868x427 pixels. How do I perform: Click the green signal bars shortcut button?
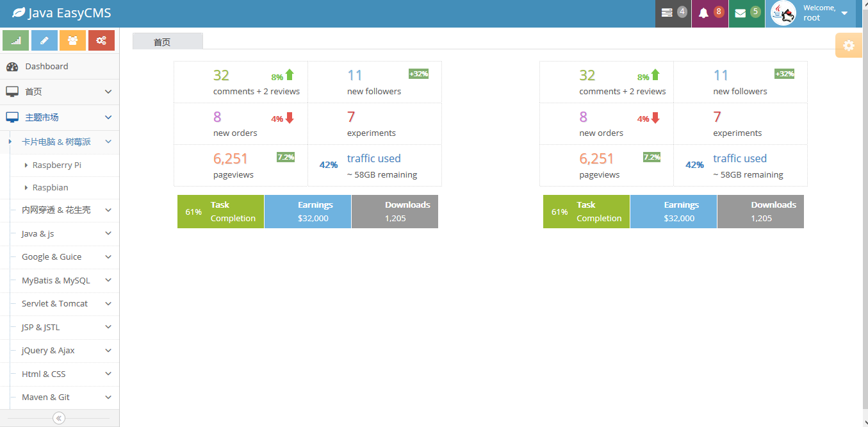click(16, 40)
